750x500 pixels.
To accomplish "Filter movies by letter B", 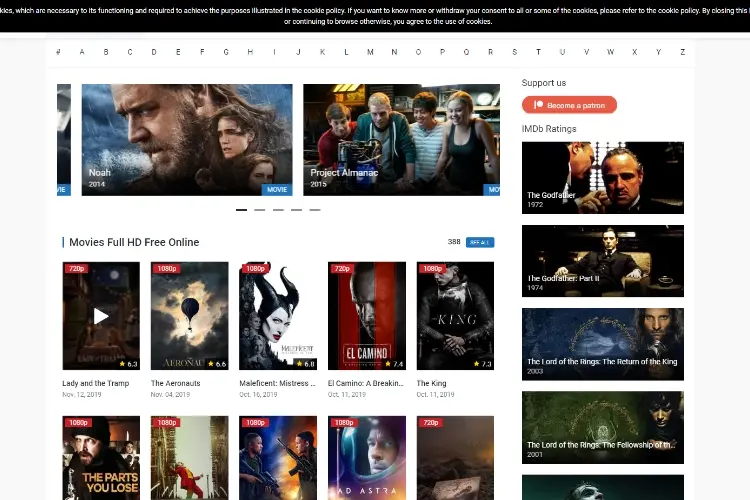I will 106,52.
